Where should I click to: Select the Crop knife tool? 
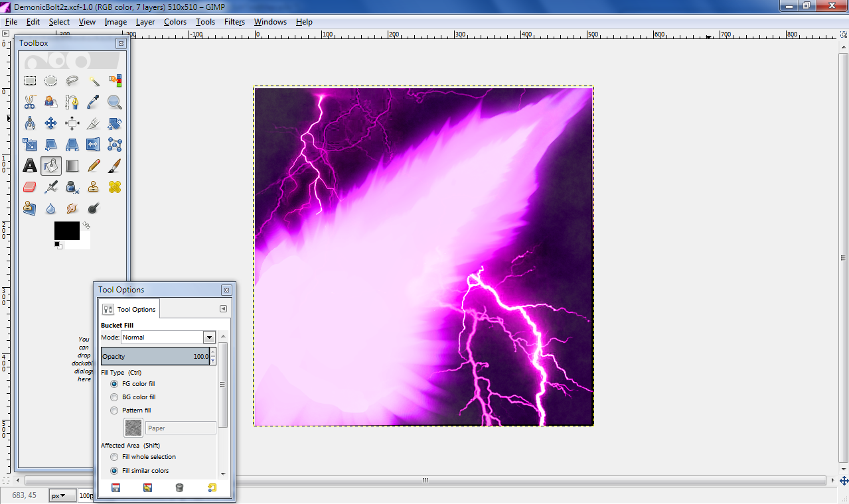click(94, 123)
